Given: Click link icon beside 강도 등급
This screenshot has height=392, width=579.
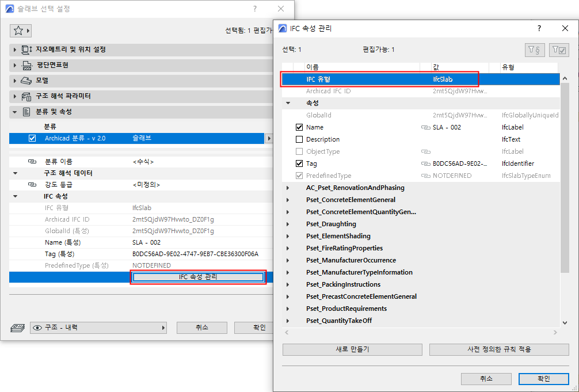Looking at the screenshot, I should pyautogui.click(x=32, y=185).
